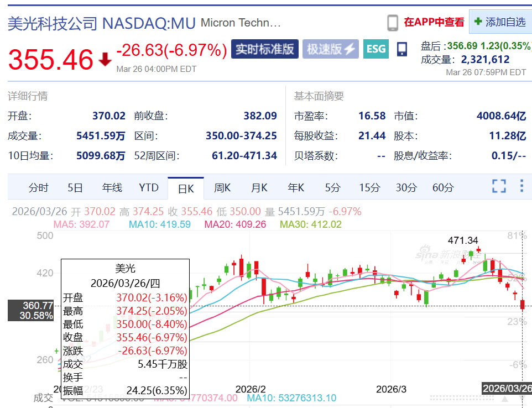Select the YTD chart tab
Image resolution: width=532 pixels, height=408 pixels.
[x=149, y=187]
